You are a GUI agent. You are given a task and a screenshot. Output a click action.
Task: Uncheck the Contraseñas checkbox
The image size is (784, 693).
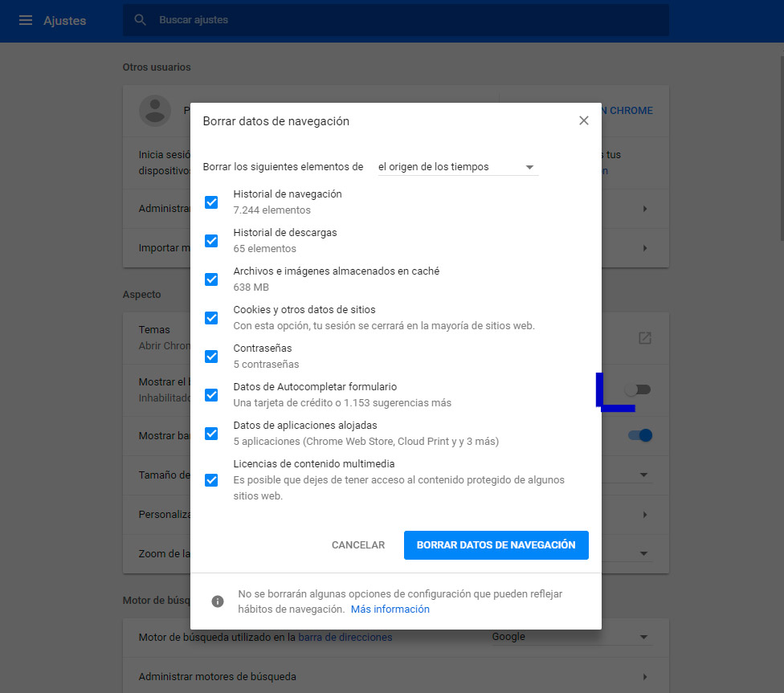[x=211, y=356]
